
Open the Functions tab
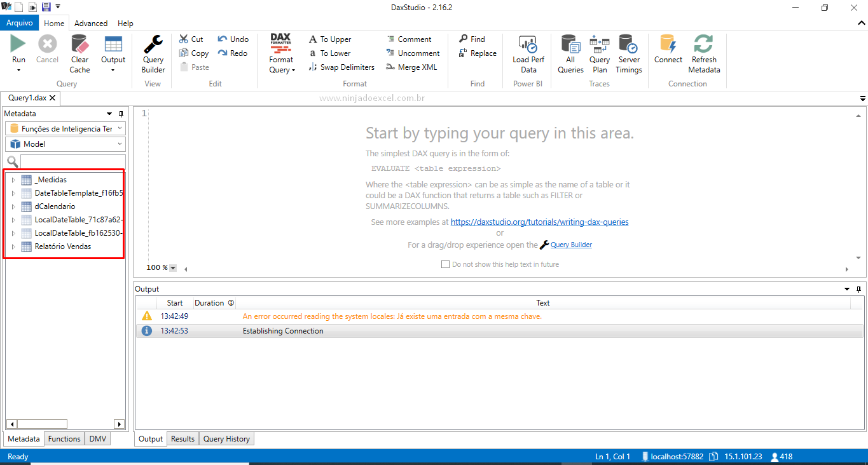64,439
